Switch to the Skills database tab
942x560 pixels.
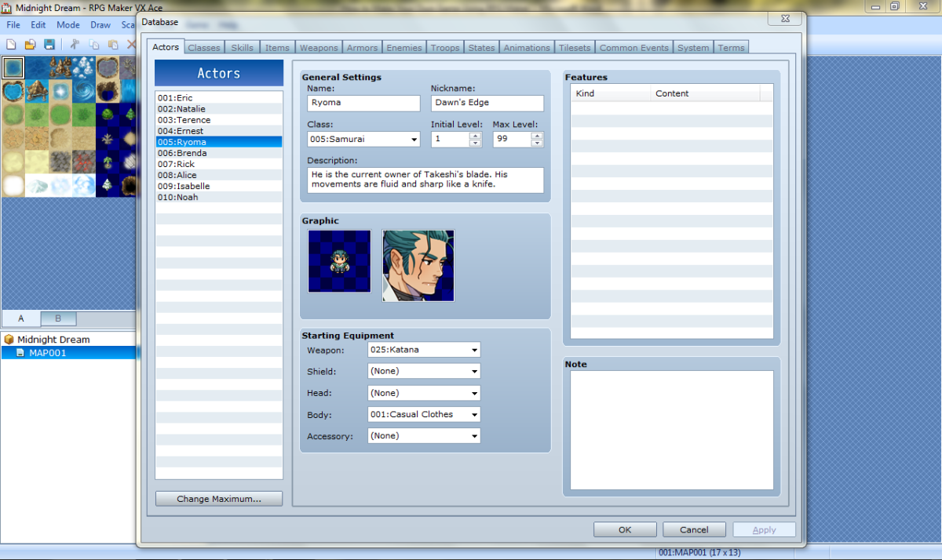point(242,48)
